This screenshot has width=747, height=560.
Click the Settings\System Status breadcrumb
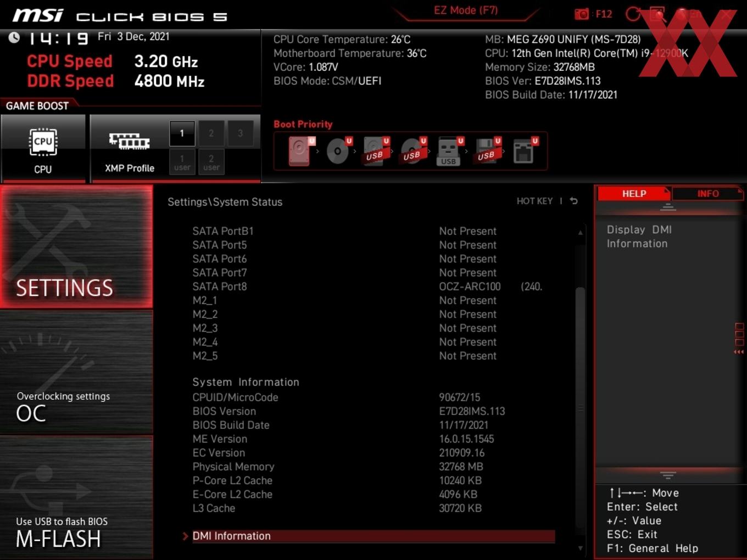pos(225,201)
